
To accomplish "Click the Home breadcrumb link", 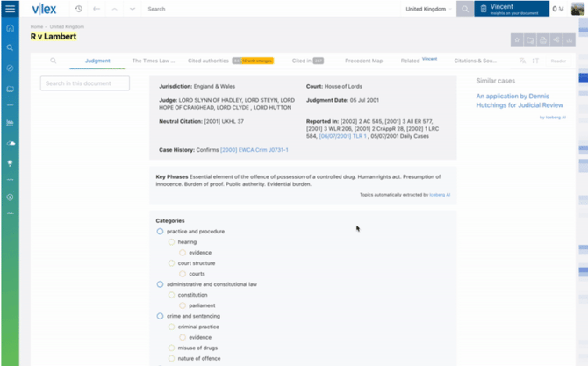I will click(37, 26).
